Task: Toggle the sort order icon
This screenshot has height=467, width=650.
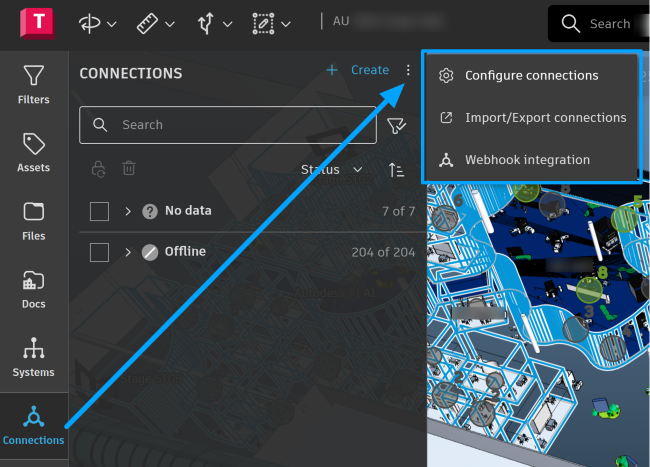Action: point(396,170)
